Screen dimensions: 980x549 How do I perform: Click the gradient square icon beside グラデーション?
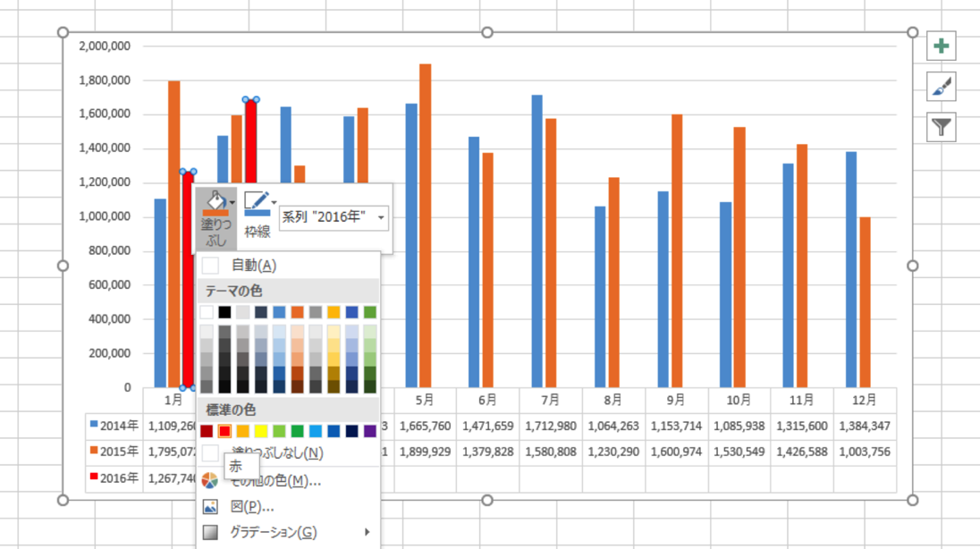tap(210, 532)
